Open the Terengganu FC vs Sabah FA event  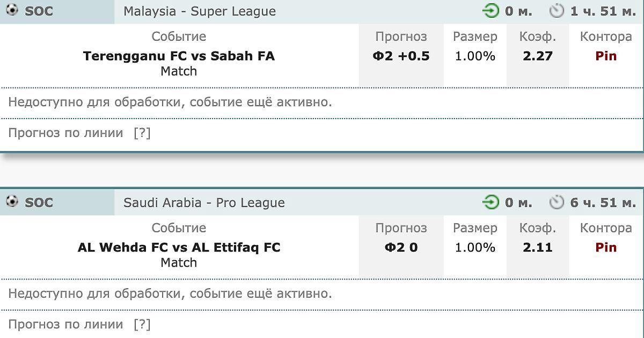pos(179,56)
